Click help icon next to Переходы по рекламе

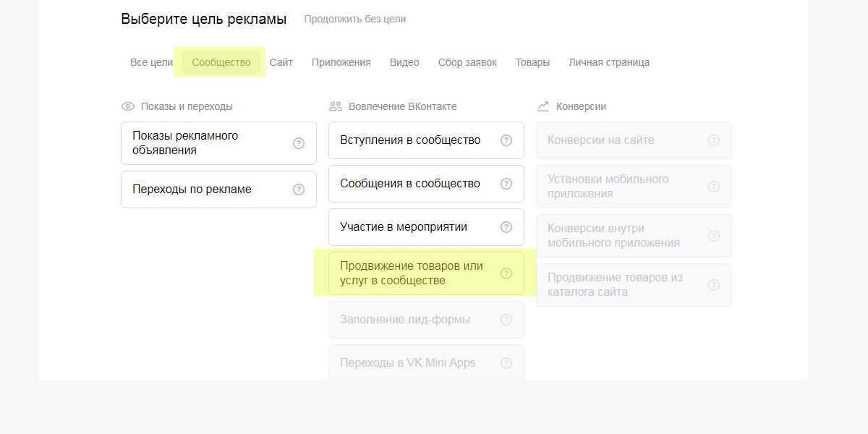click(298, 190)
